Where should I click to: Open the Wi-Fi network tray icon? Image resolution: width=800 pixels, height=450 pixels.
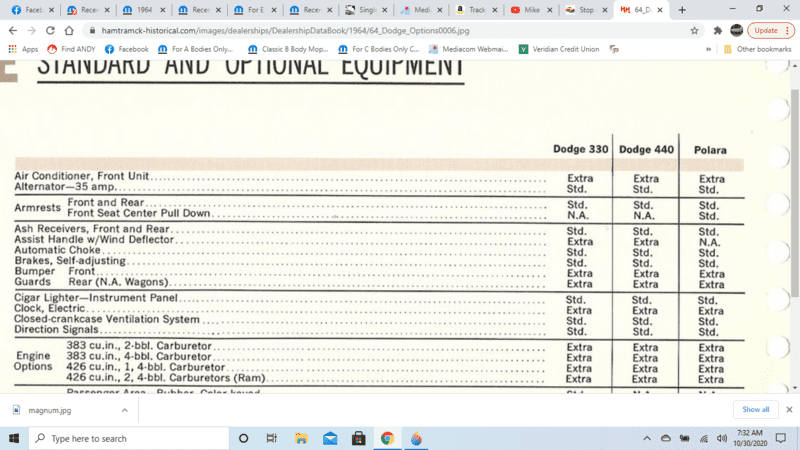704,438
